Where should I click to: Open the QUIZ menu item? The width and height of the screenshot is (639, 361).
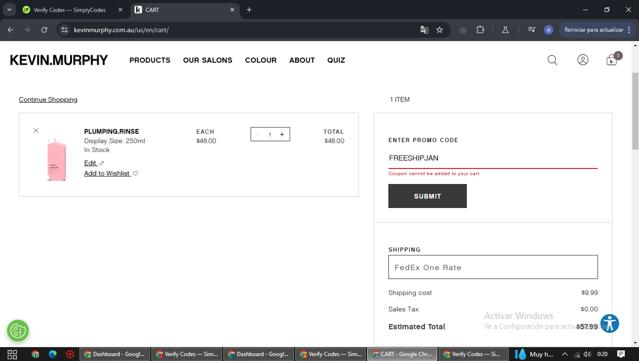336,60
